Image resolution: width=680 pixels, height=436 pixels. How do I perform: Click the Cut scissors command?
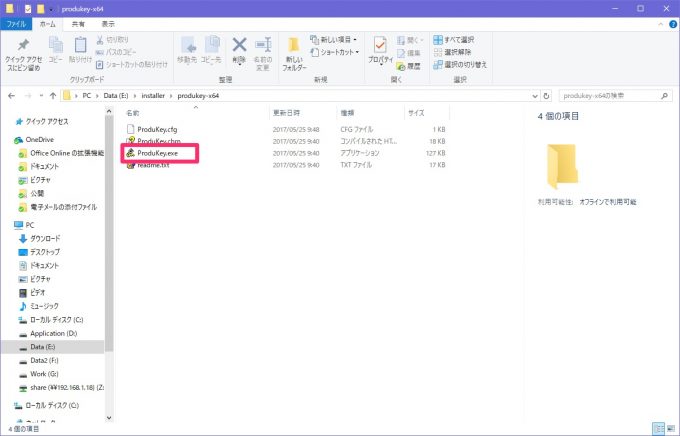tap(112, 39)
